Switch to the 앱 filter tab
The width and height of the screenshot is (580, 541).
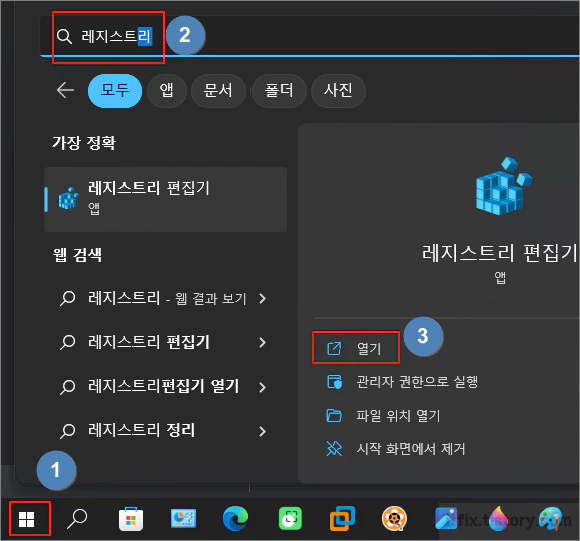point(166,91)
